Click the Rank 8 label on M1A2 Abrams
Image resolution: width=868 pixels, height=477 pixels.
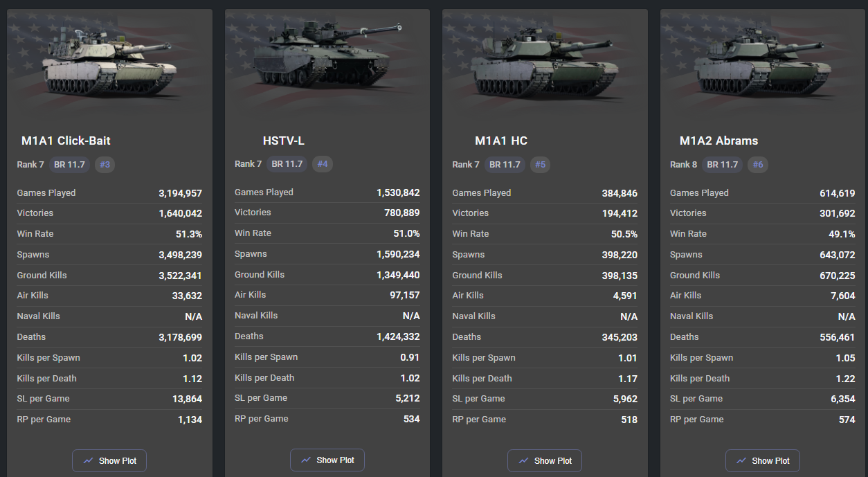tap(684, 165)
